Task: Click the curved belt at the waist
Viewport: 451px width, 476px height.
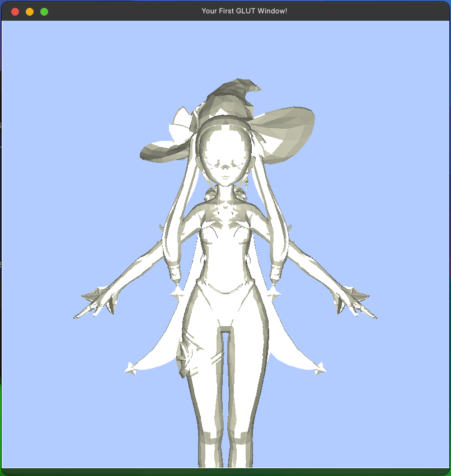Action: tap(225, 290)
